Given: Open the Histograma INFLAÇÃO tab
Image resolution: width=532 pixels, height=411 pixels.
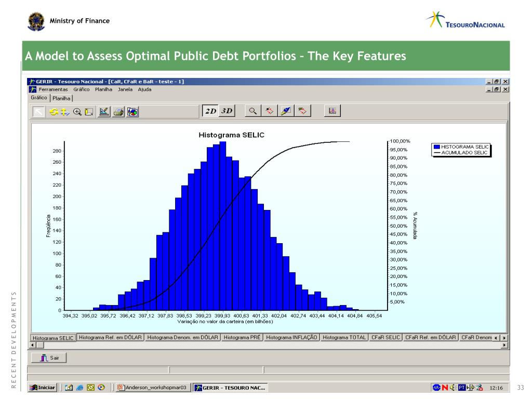Looking at the screenshot, I should (x=291, y=337).
